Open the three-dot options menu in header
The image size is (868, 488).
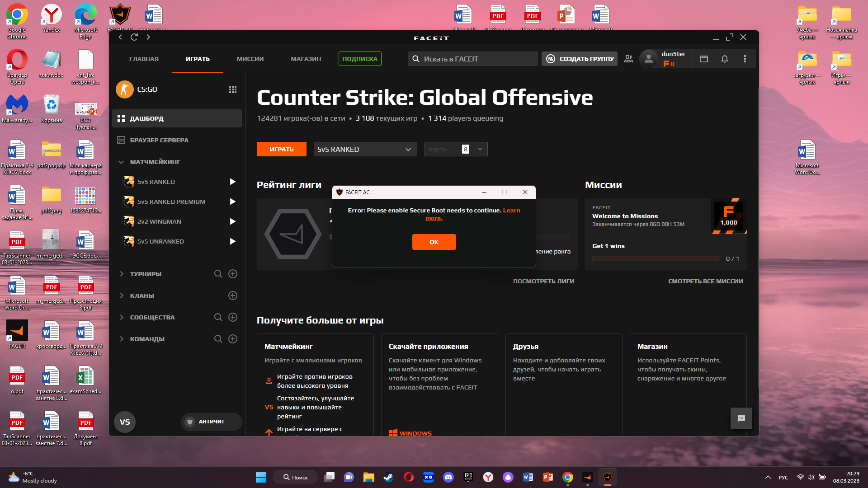pos(745,59)
